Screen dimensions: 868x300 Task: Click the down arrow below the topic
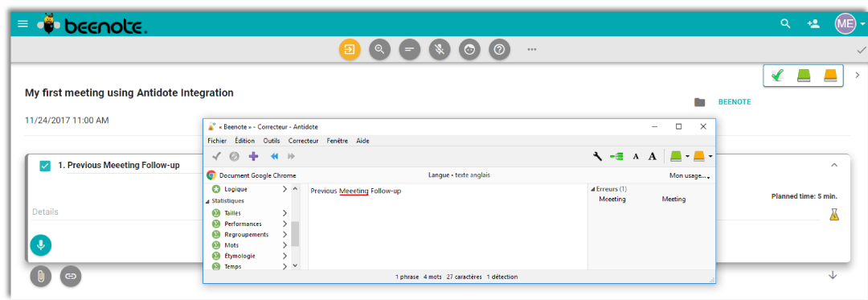833,275
